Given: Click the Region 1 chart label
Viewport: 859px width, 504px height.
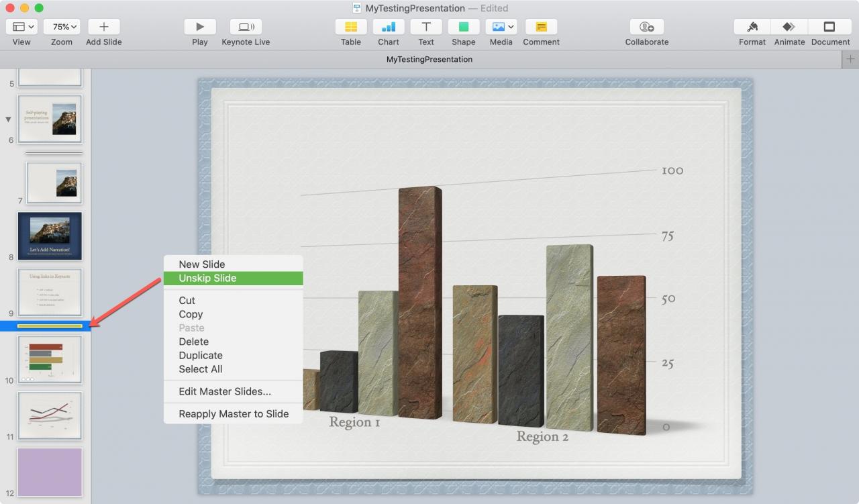Looking at the screenshot, I should pos(354,422).
